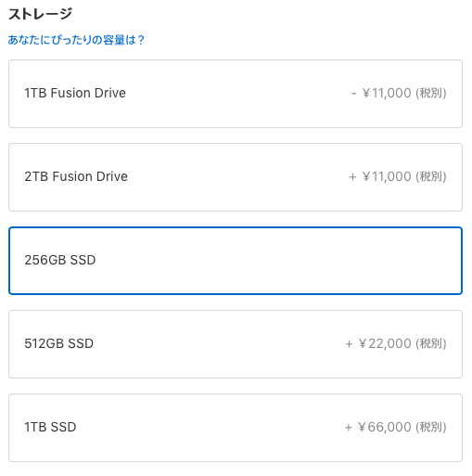Click the "256GB SSD" label text
Image resolution: width=472 pixels, height=476 pixels.
pyautogui.click(x=60, y=260)
